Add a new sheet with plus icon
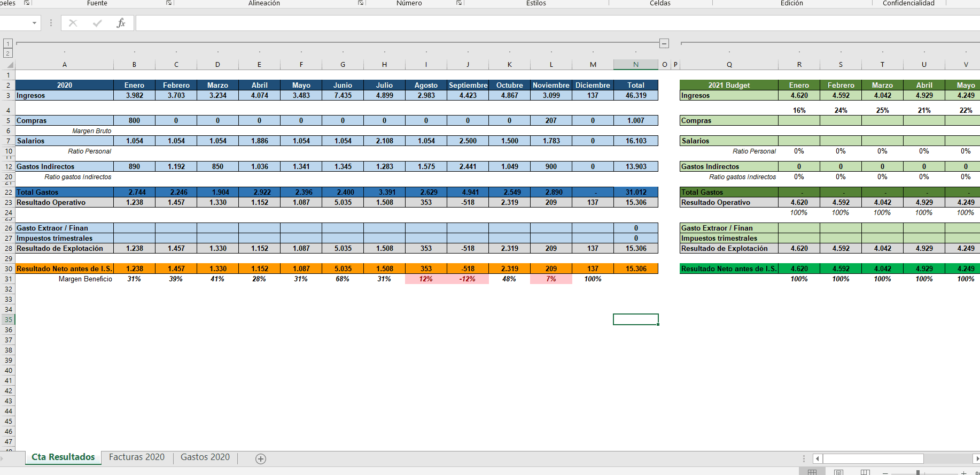Viewport: 980px width, 475px height. 261,459
